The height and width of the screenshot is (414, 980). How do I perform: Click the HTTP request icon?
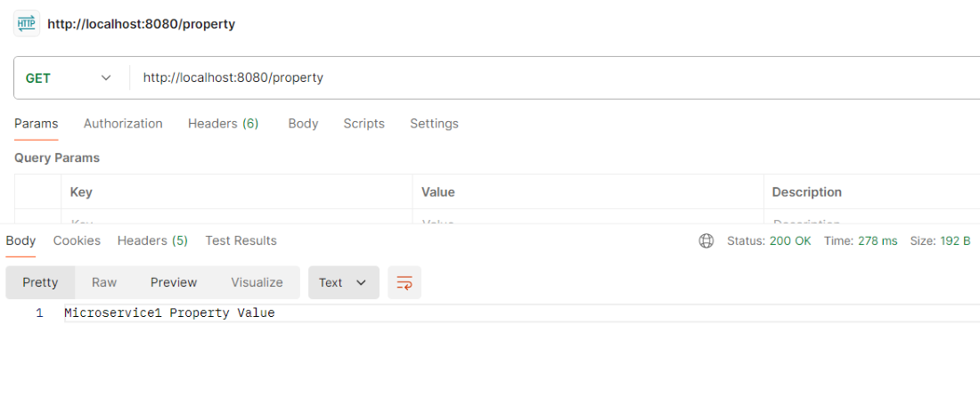(x=27, y=24)
